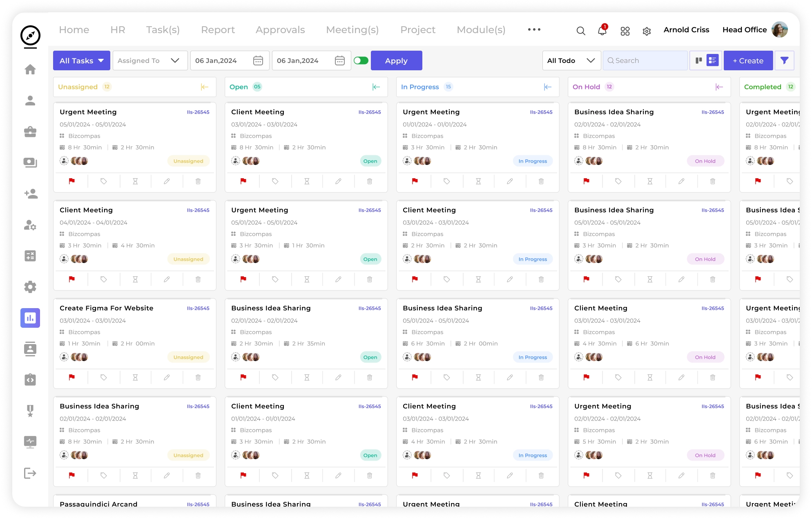
Task: Click the sidebar logout icon
Action: (x=30, y=473)
